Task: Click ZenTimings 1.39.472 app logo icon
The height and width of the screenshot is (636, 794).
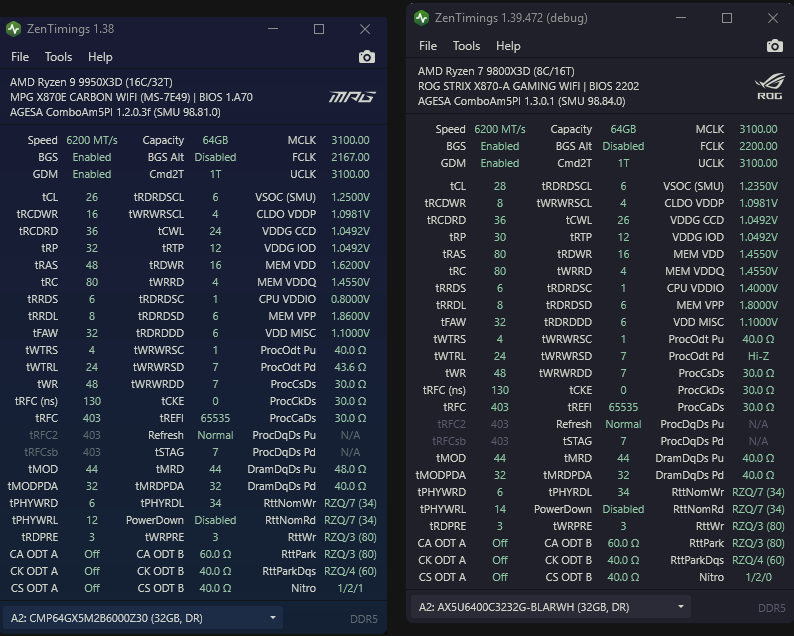Action: (x=421, y=18)
